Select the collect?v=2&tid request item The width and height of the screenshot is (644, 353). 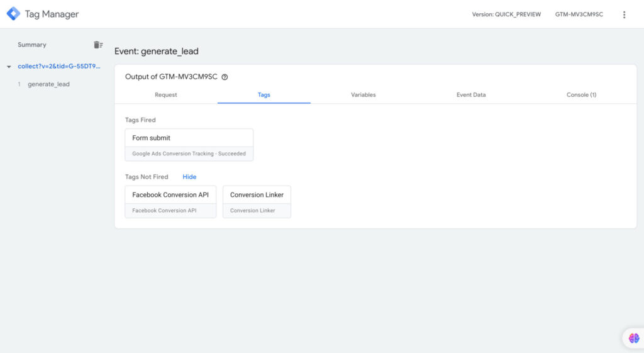click(x=58, y=66)
